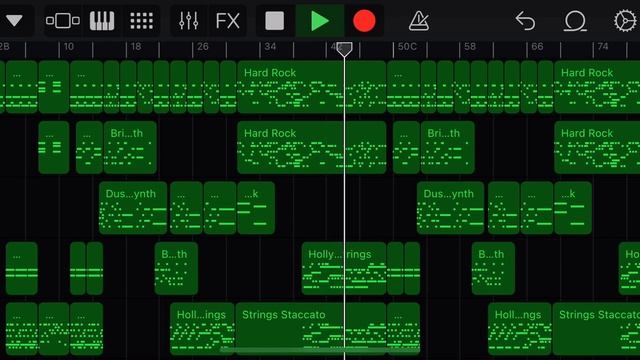
Task: Open song settings gear
Action: point(625,20)
